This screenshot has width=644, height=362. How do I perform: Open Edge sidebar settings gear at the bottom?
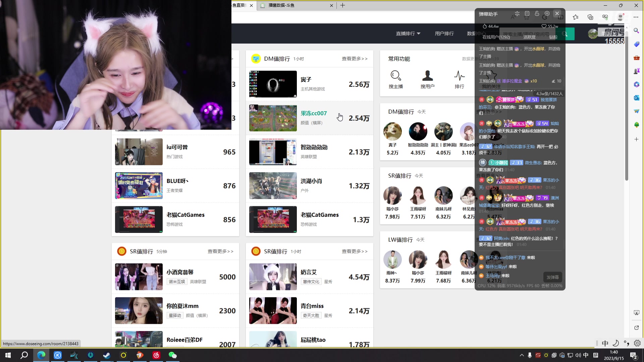[x=637, y=343]
